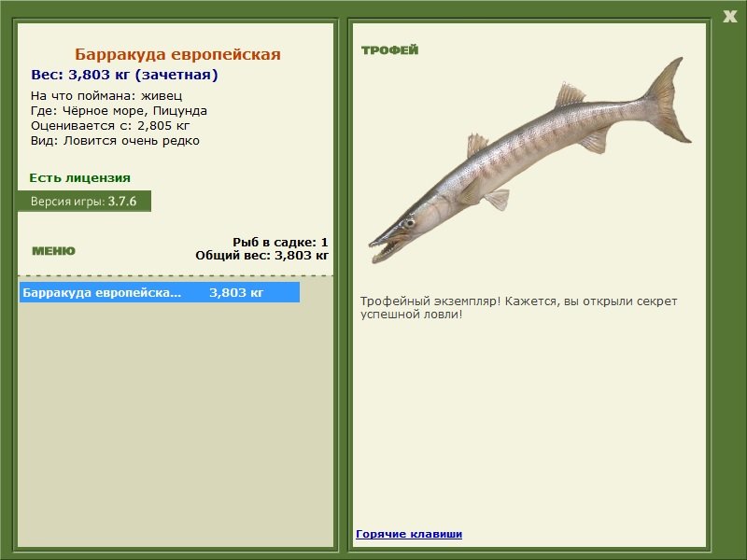The image size is (747, 560).
Task: Click the Вес: 3,803 кг (зачетная) line
Action: [124, 75]
